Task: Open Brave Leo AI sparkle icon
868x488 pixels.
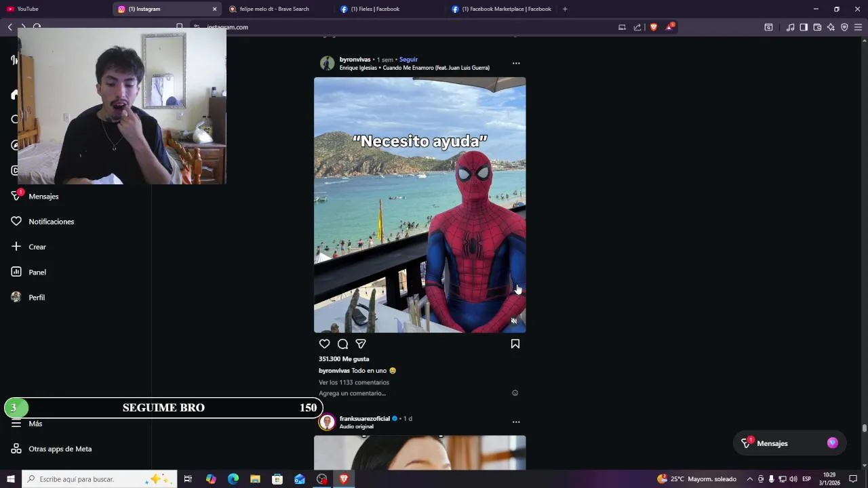Action: tap(831, 27)
